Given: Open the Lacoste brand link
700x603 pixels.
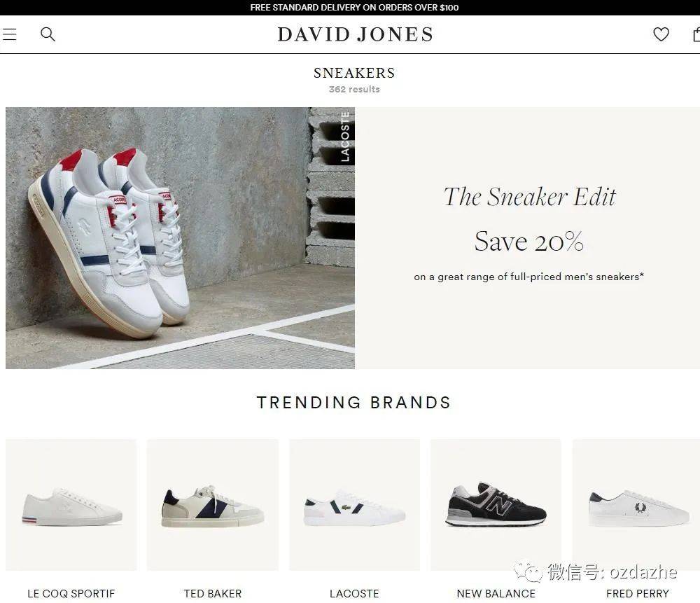Looking at the screenshot, I should (x=354, y=594).
